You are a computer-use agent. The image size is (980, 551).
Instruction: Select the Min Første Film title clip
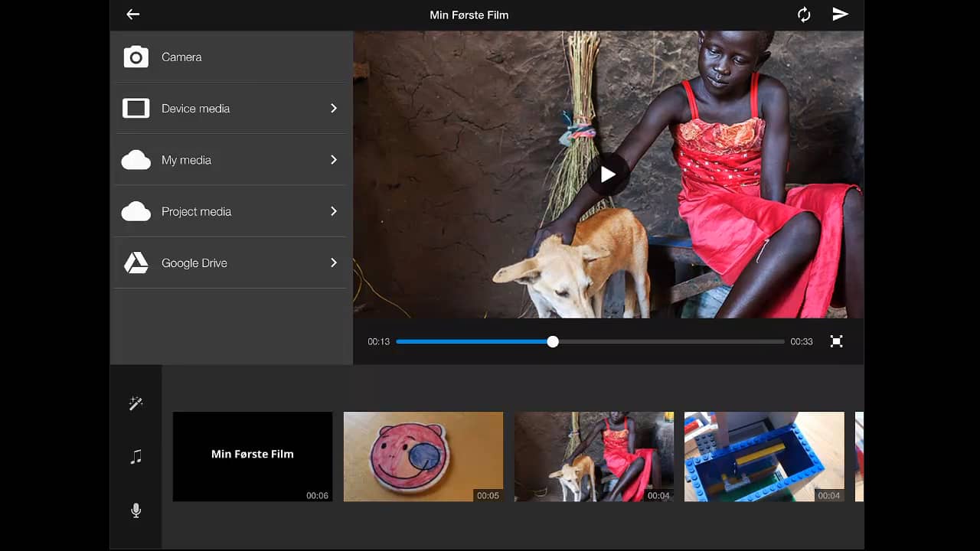(253, 457)
